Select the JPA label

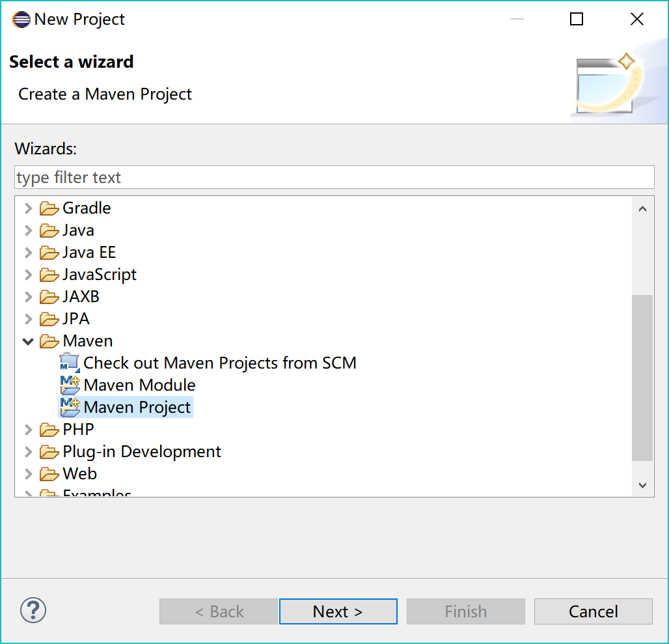tap(76, 319)
